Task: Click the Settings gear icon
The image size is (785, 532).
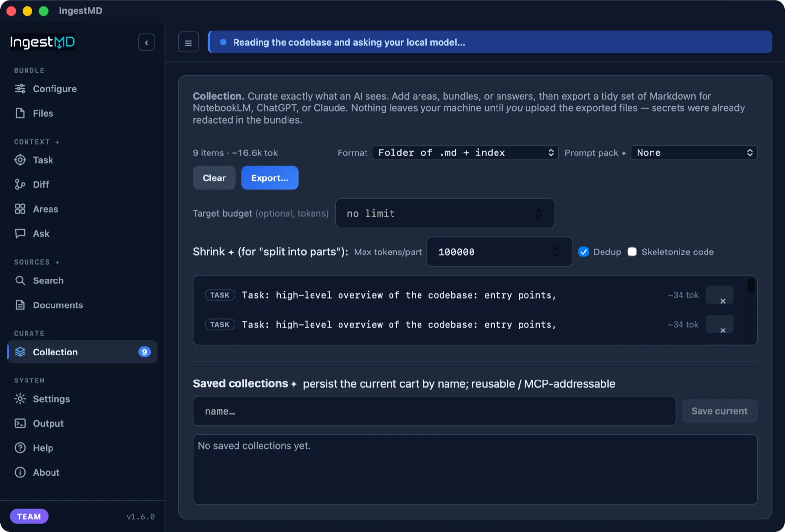Action: point(20,399)
